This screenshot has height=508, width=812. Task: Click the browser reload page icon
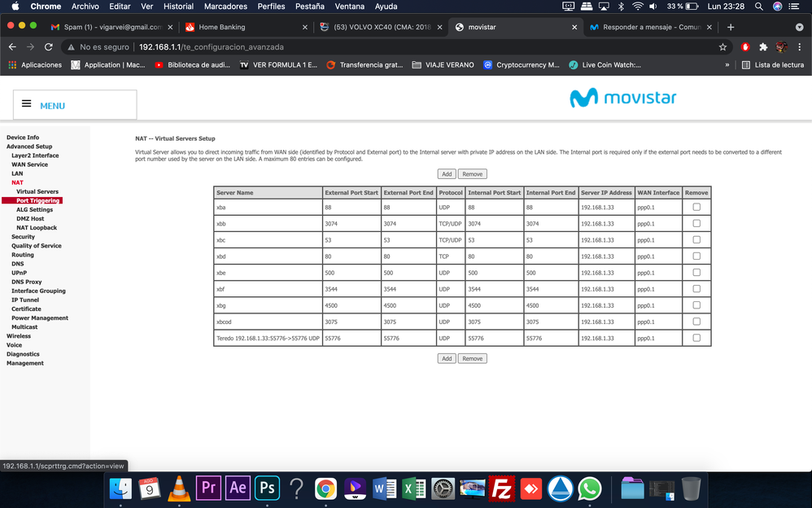click(x=49, y=47)
